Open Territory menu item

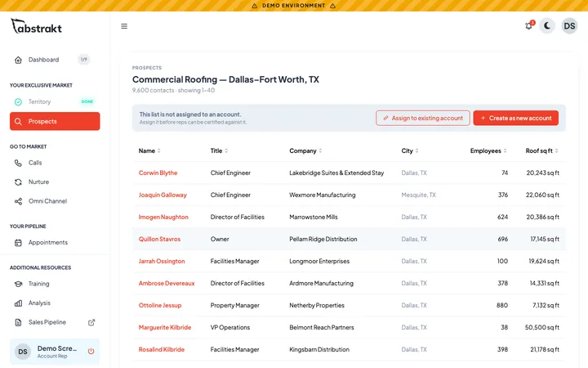55,101
